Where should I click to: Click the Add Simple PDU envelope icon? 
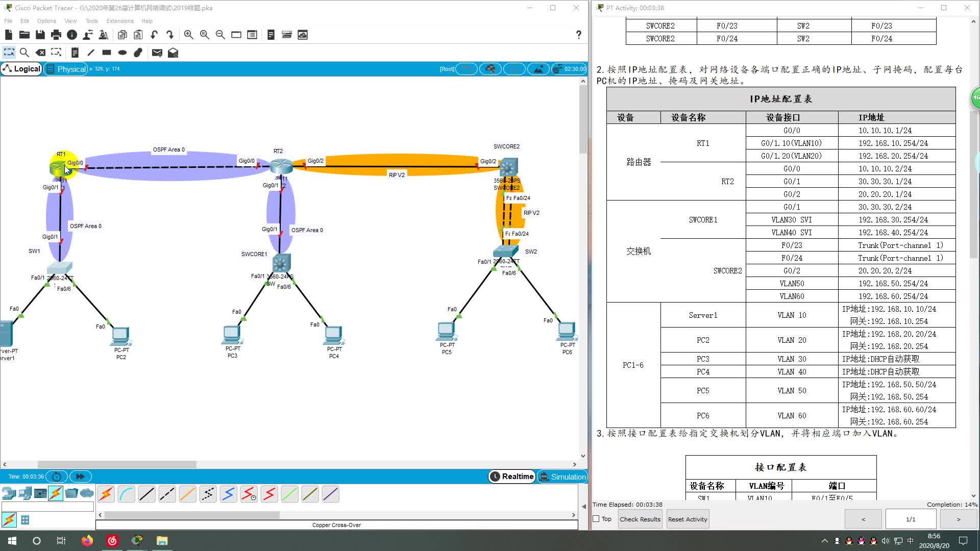pos(157,53)
